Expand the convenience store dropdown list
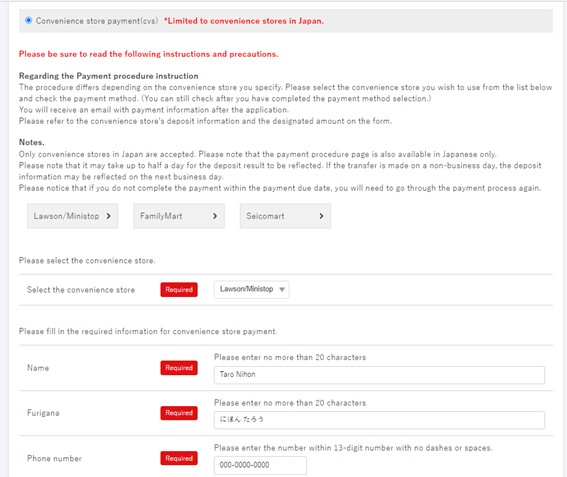567x477 pixels. pos(251,289)
